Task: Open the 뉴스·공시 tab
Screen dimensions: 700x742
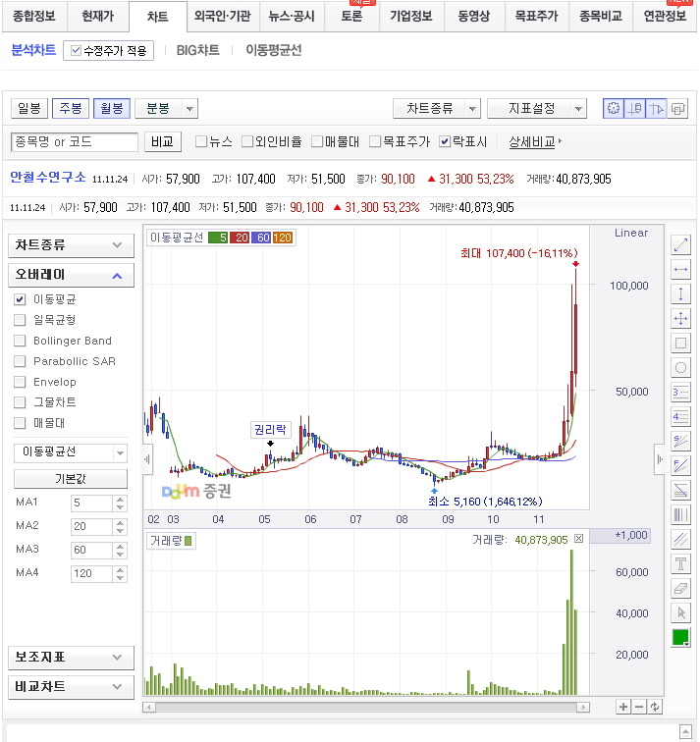Action: [292, 17]
